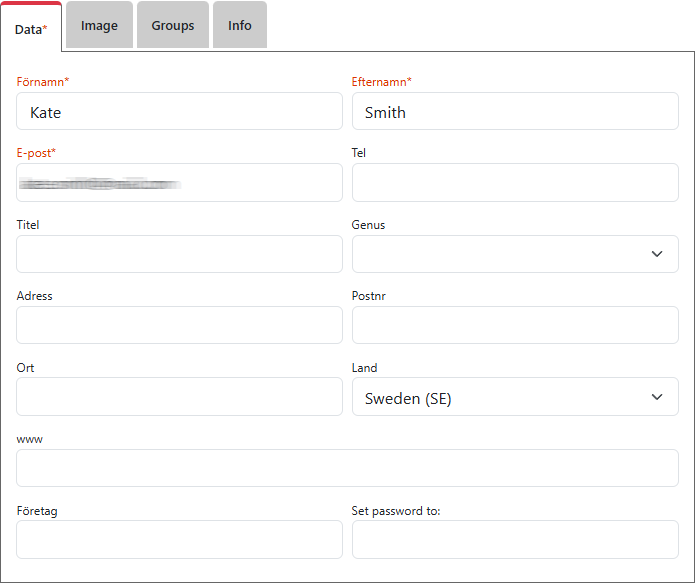Click the Adress label text
Screen dimensions: 695x583
pos(35,296)
